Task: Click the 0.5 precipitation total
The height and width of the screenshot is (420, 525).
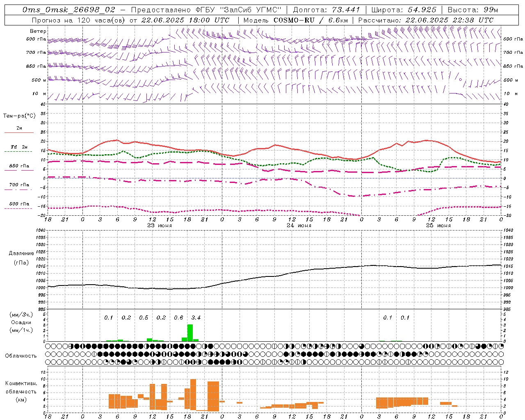Action: pos(144,318)
